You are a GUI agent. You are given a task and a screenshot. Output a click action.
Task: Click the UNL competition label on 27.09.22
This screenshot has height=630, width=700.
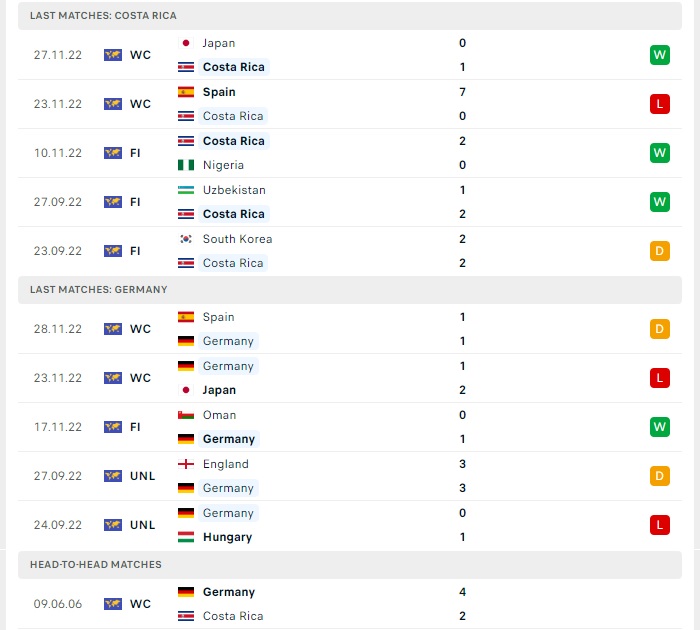142,476
